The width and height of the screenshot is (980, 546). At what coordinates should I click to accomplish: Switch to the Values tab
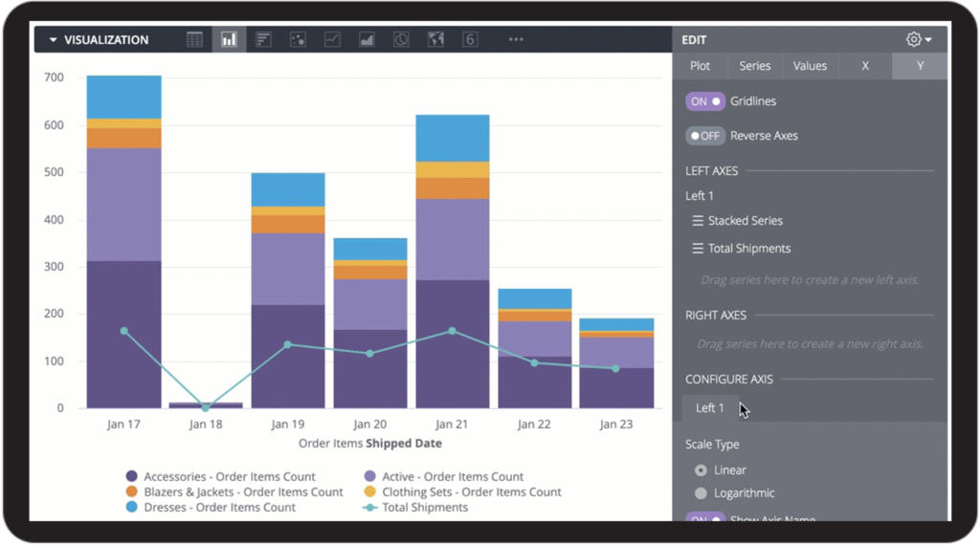(810, 66)
